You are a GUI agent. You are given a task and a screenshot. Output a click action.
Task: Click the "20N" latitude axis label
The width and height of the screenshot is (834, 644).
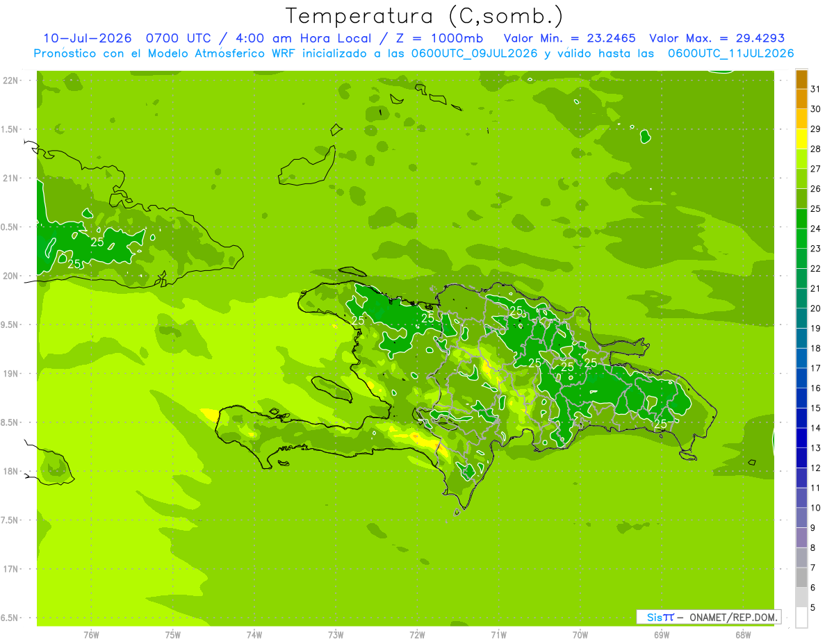(x=12, y=276)
